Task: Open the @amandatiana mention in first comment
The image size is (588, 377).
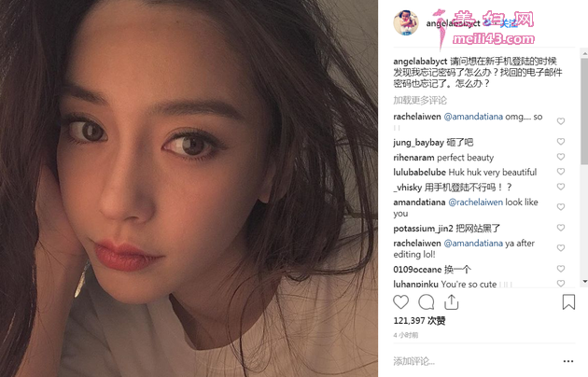Action: (473, 117)
